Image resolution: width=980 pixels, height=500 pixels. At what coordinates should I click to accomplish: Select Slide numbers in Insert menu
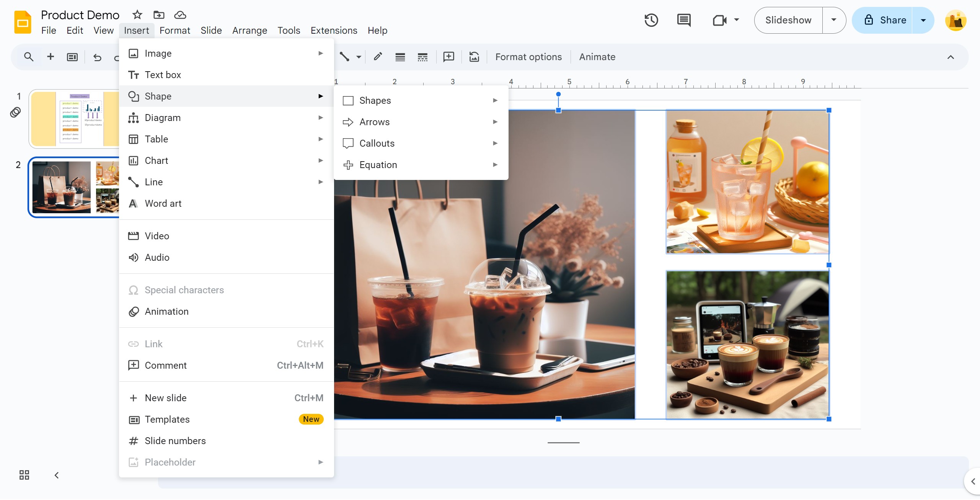[226, 441]
